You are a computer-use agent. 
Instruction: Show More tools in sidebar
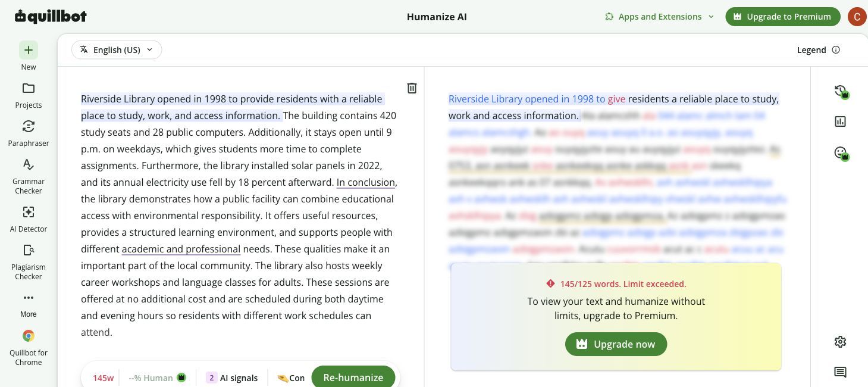pyautogui.click(x=28, y=305)
